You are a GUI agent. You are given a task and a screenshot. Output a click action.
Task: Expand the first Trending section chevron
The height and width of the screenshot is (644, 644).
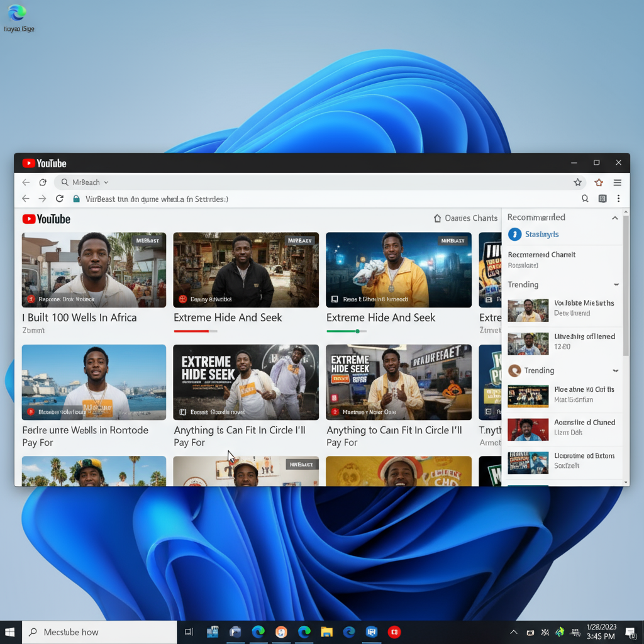pos(616,285)
